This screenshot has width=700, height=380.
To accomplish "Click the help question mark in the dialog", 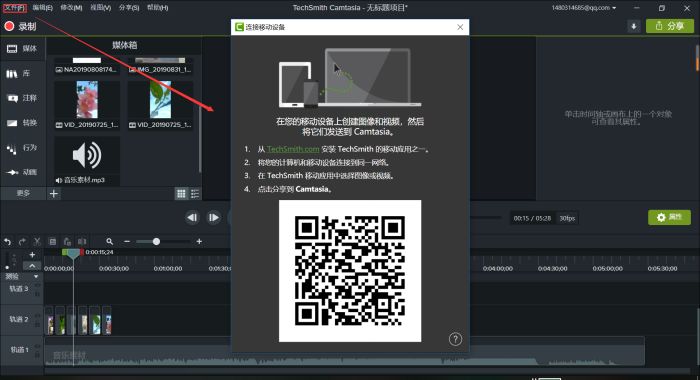I will [x=455, y=339].
